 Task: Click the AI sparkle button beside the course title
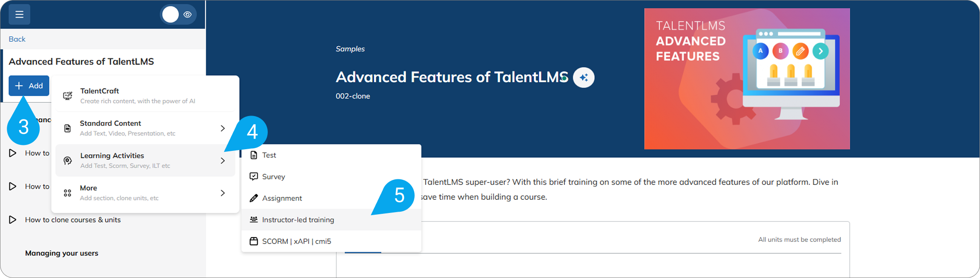click(584, 77)
